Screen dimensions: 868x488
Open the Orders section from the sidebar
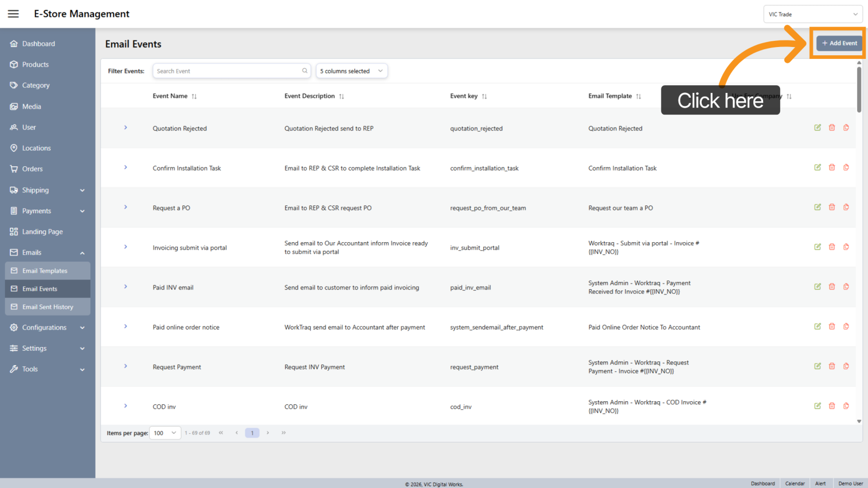(33, 168)
